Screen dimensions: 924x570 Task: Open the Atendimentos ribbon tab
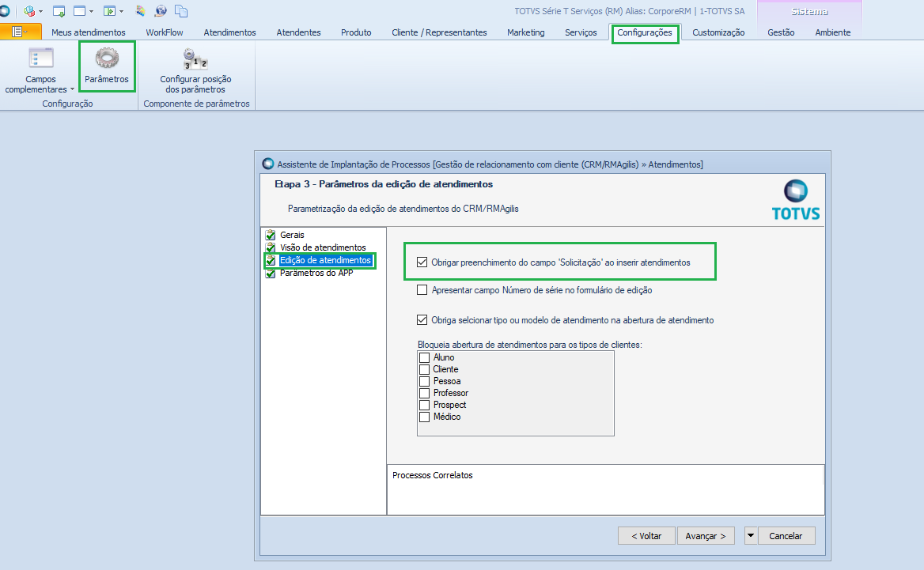(x=230, y=32)
